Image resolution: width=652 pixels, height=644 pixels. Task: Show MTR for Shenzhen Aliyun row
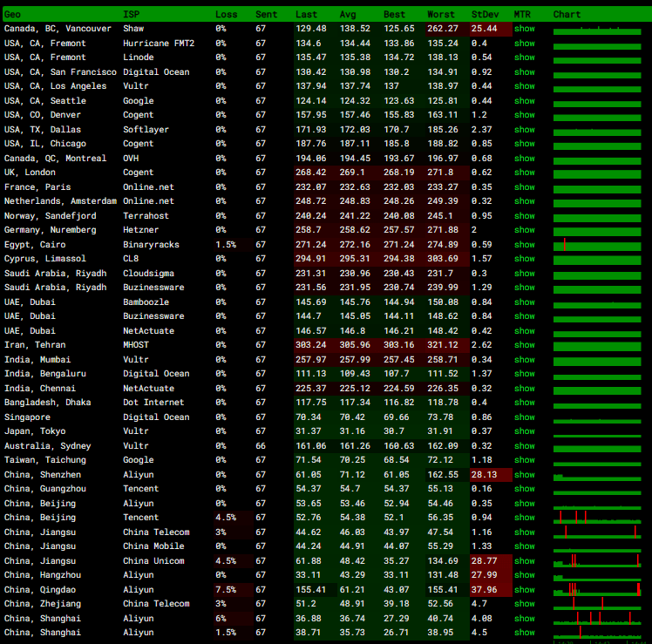click(525, 474)
